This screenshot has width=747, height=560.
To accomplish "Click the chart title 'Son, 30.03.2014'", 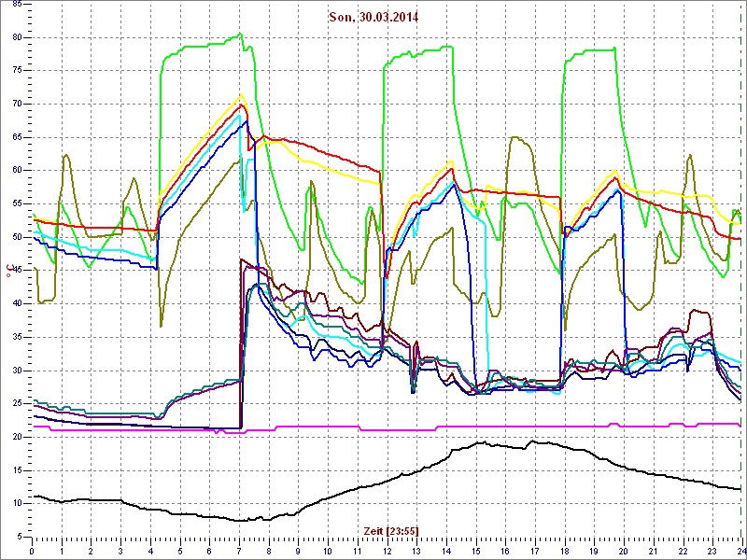I will (374, 17).
